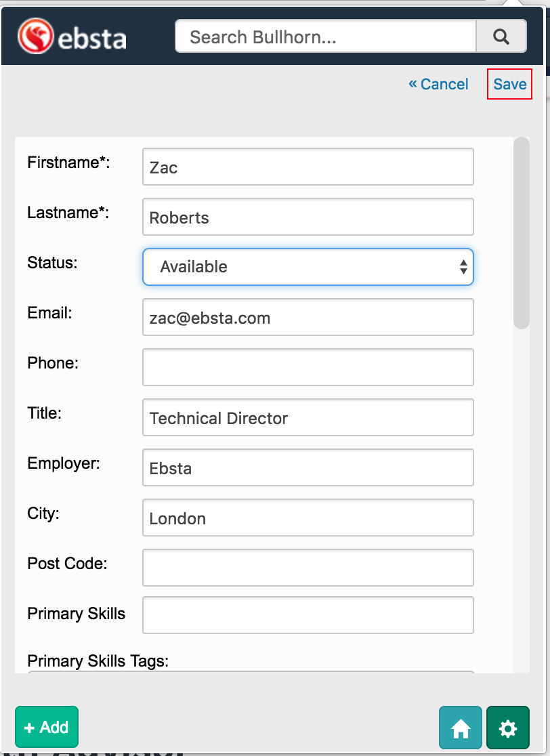Click the « Cancel link
Image resolution: width=550 pixels, height=756 pixels.
click(x=438, y=85)
